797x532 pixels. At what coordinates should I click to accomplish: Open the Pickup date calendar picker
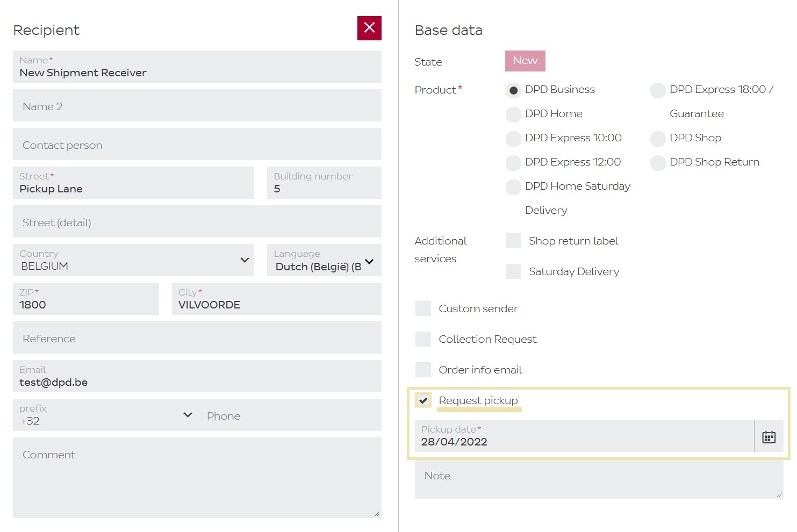coord(769,436)
